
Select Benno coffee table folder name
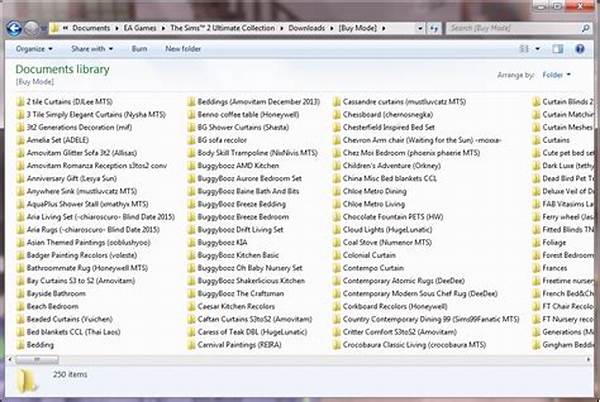click(248, 114)
